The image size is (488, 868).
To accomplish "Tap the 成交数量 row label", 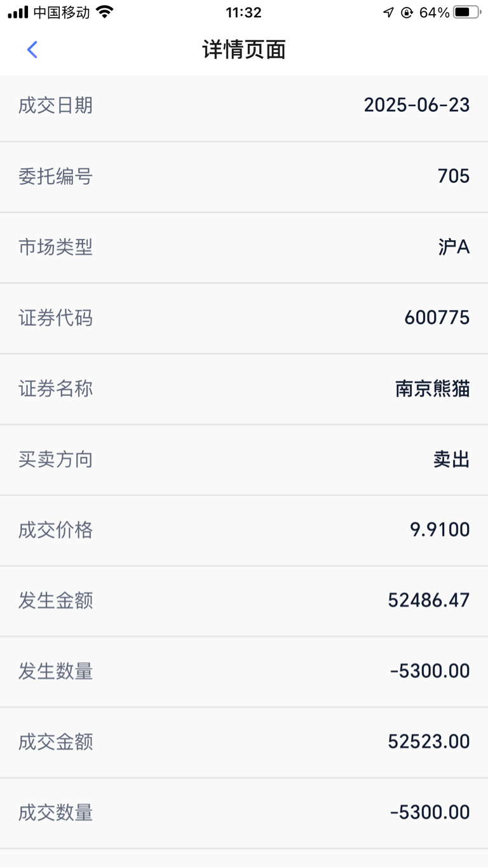I will [x=56, y=813].
